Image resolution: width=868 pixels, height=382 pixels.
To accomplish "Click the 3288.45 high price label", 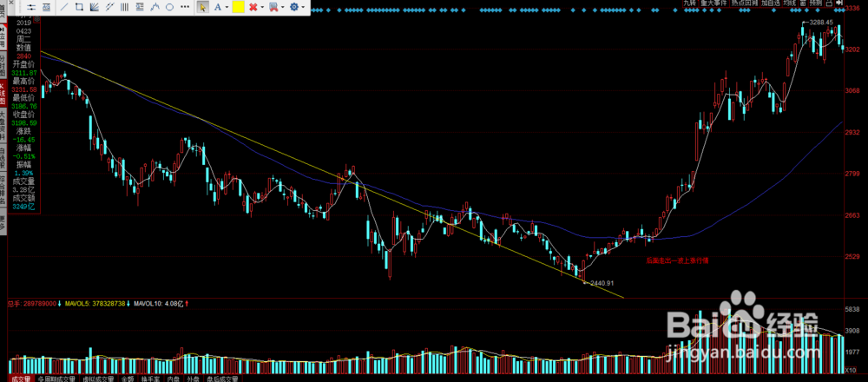I will click(821, 23).
